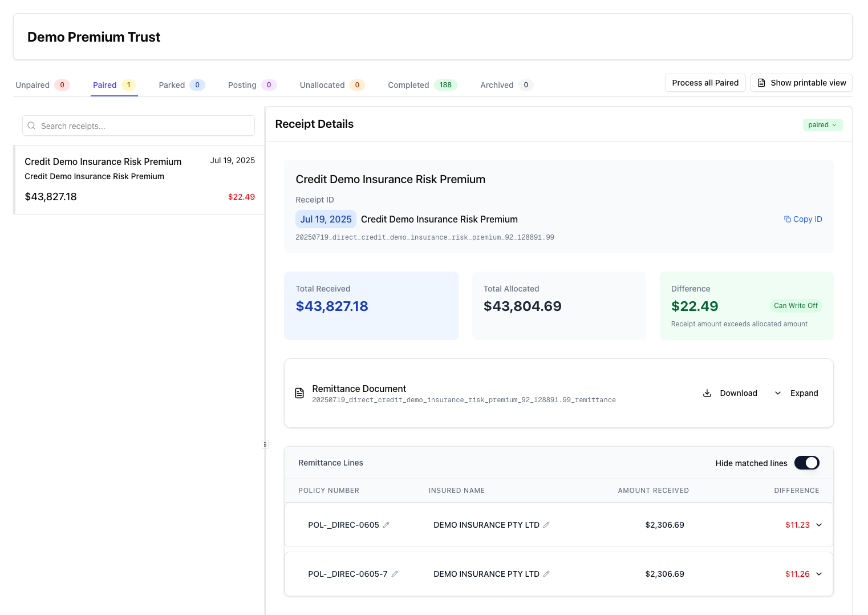The width and height of the screenshot is (868, 615).
Task: Expand the $11.23 difference row chevron
Action: [x=819, y=525]
